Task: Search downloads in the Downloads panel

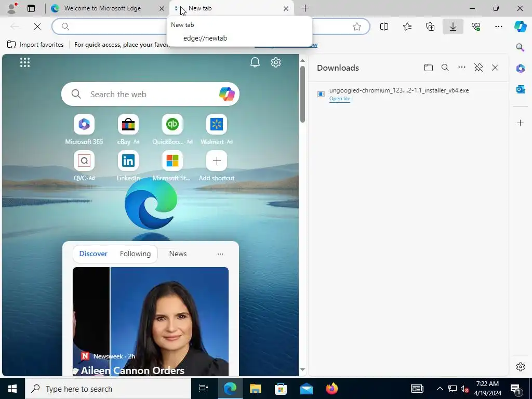Action: (x=445, y=68)
